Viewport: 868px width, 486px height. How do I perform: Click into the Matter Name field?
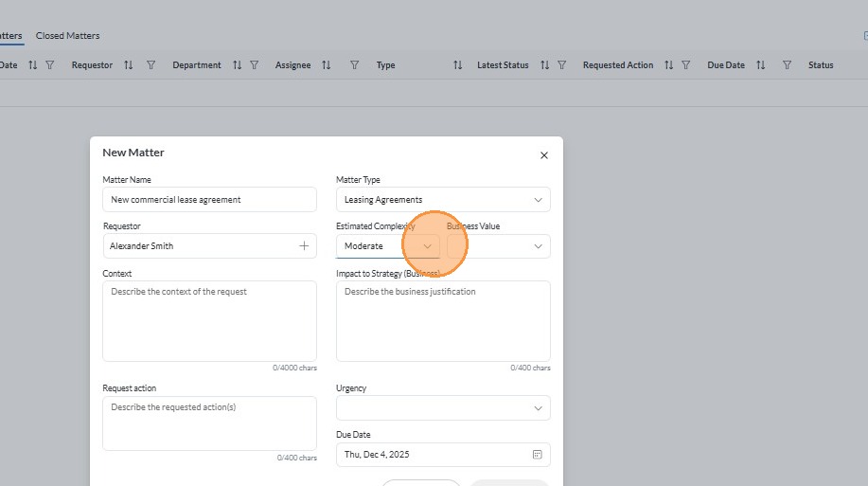pos(209,200)
